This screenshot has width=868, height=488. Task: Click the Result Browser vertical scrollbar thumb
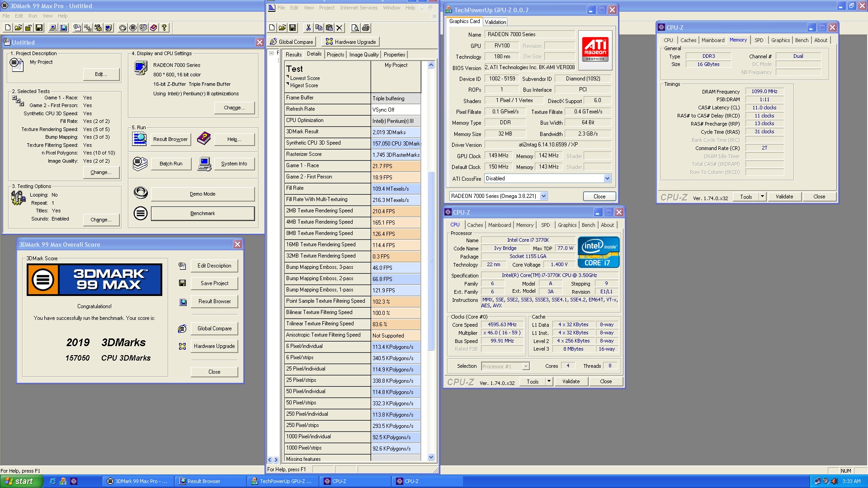pos(431,261)
